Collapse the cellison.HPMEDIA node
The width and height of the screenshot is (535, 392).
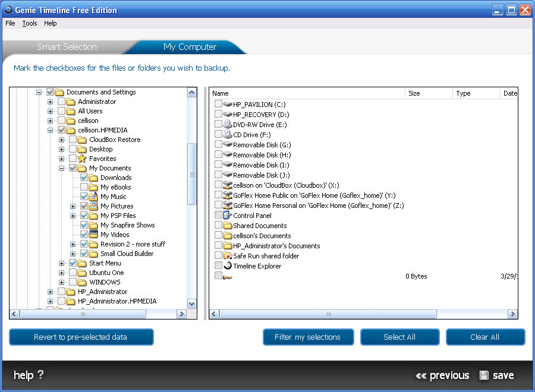pyautogui.click(x=50, y=130)
